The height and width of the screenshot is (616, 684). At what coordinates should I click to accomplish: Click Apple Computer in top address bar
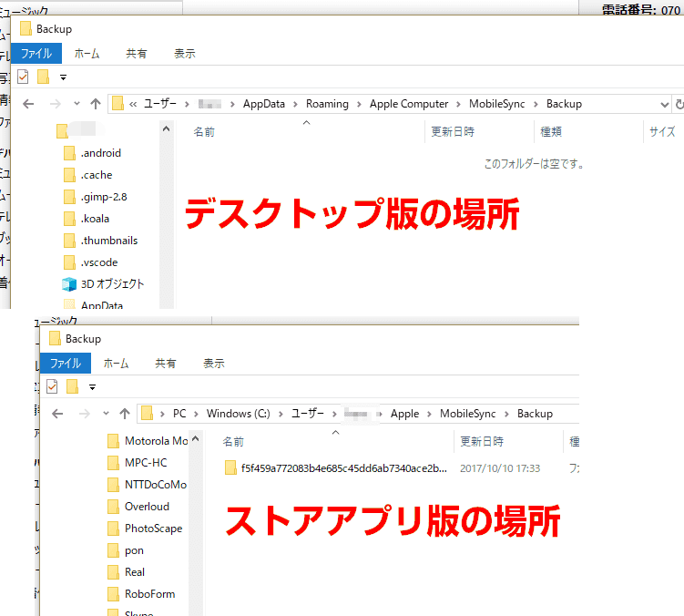tap(409, 104)
